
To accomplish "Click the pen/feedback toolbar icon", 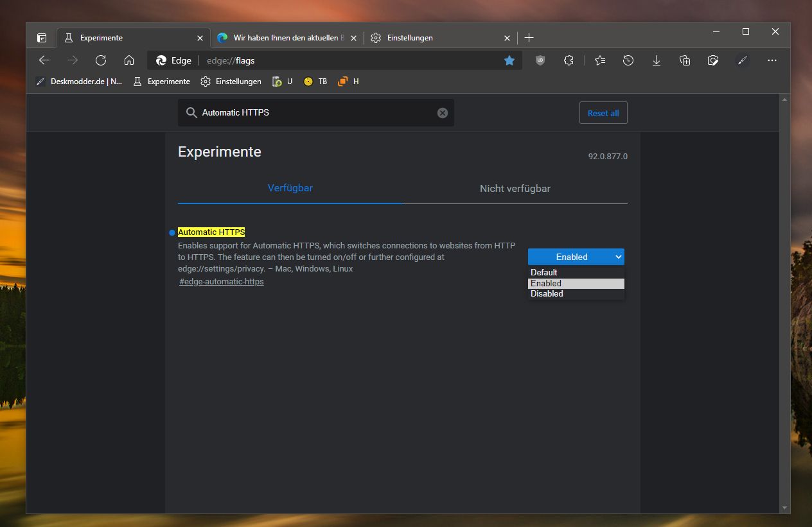I will tap(742, 60).
